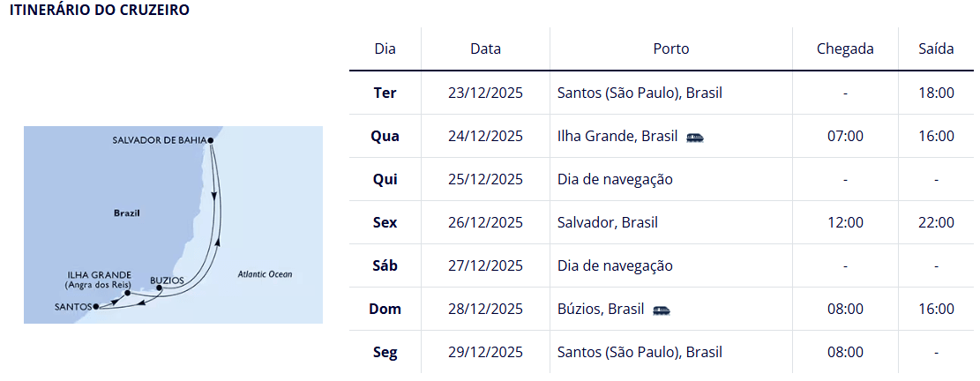Click the Itinerário do Cruzeiro heading
This screenshot has height=381, width=980.
(100, 11)
